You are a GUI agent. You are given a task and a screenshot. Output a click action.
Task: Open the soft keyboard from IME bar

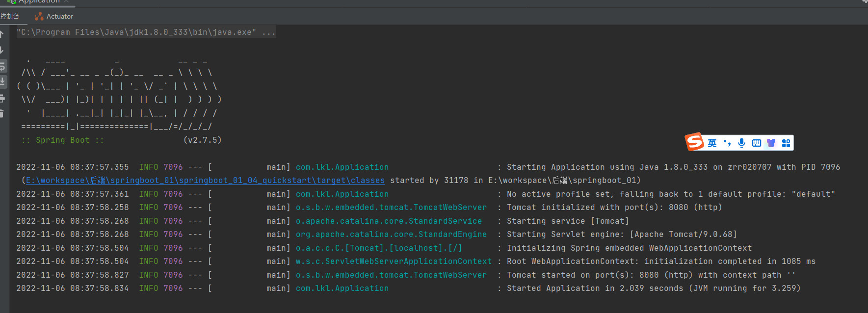pyautogui.click(x=757, y=143)
